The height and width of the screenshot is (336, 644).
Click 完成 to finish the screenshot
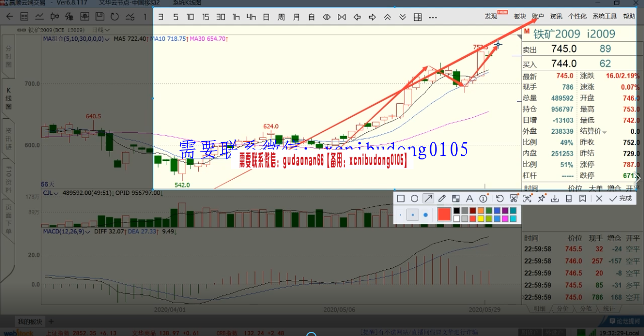tap(620, 198)
